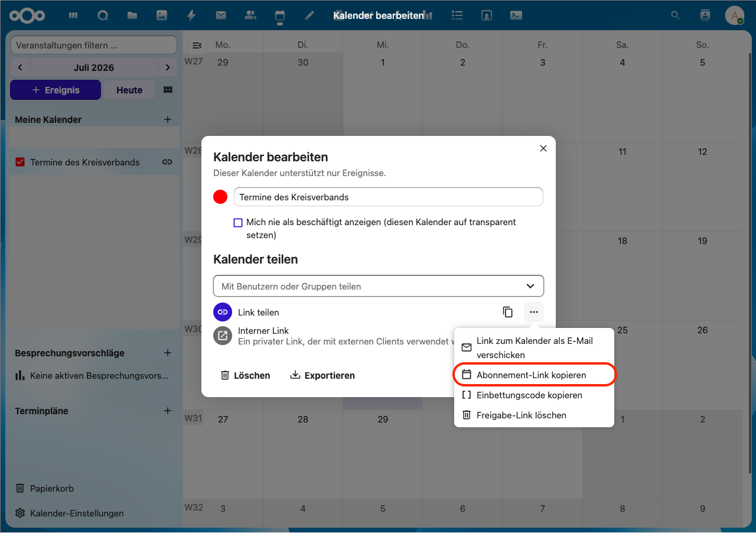The width and height of the screenshot is (756, 533).
Task: Open the Juli 2026 date picker
Action: click(94, 67)
